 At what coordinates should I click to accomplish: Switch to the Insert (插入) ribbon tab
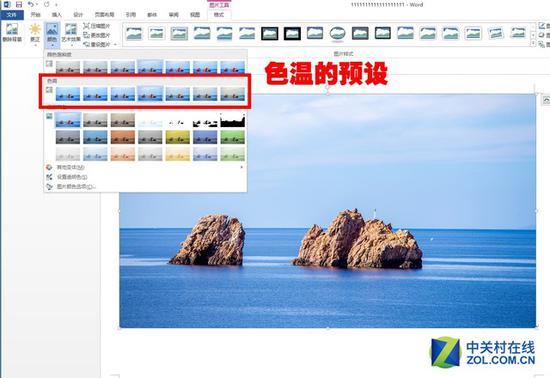pyautogui.click(x=56, y=15)
